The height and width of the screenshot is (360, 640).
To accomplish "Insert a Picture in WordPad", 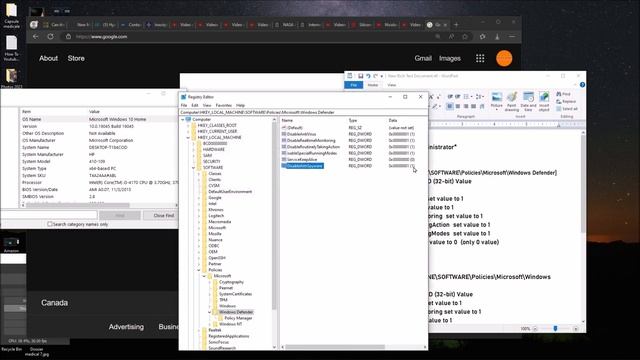I will coord(497,101).
